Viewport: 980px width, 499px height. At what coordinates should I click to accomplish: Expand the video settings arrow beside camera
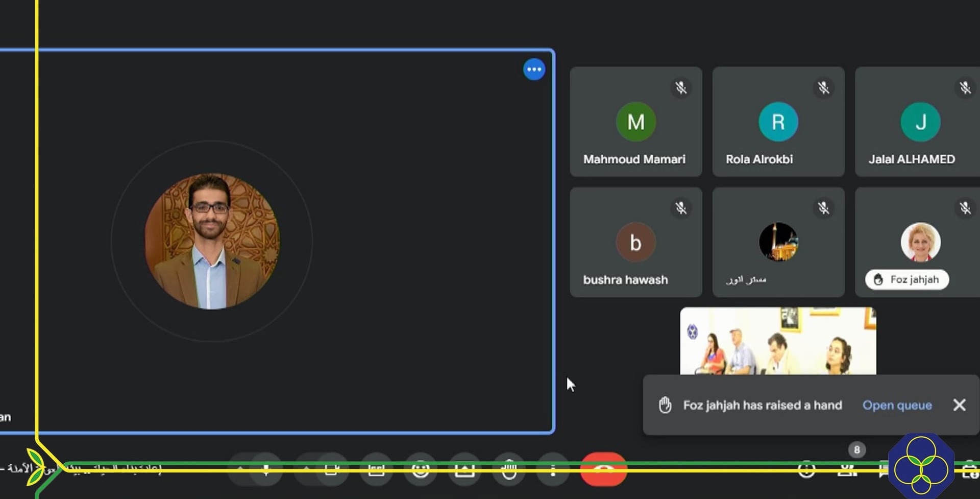coord(306,469)
